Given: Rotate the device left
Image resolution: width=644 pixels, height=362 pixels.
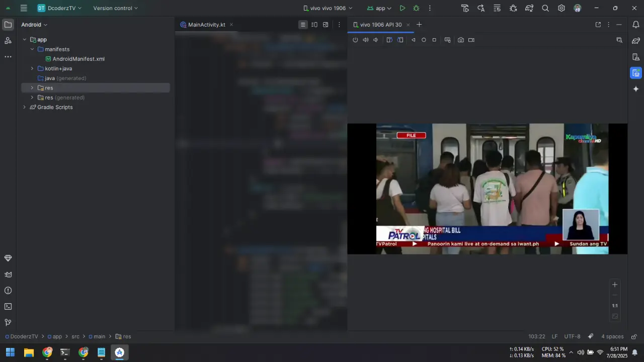Looking at the screenshot, I should (x=389, y=40).
